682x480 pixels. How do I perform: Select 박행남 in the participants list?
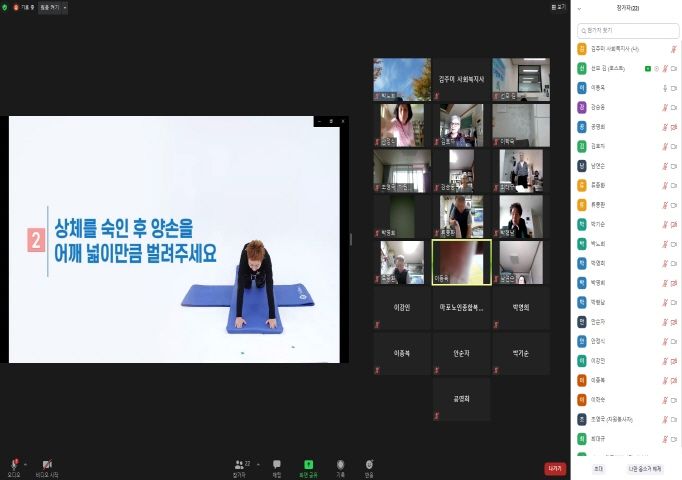(628, 302)
